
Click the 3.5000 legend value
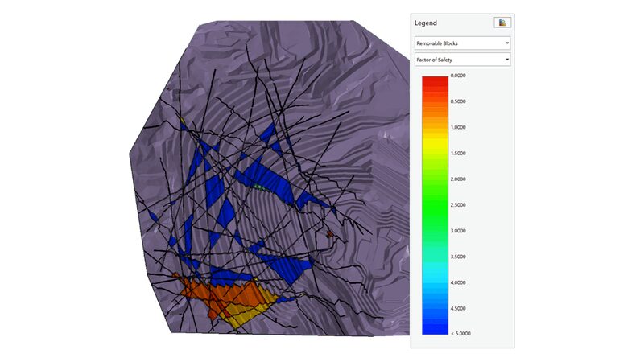pyautogui.click(x=458, y=257)
